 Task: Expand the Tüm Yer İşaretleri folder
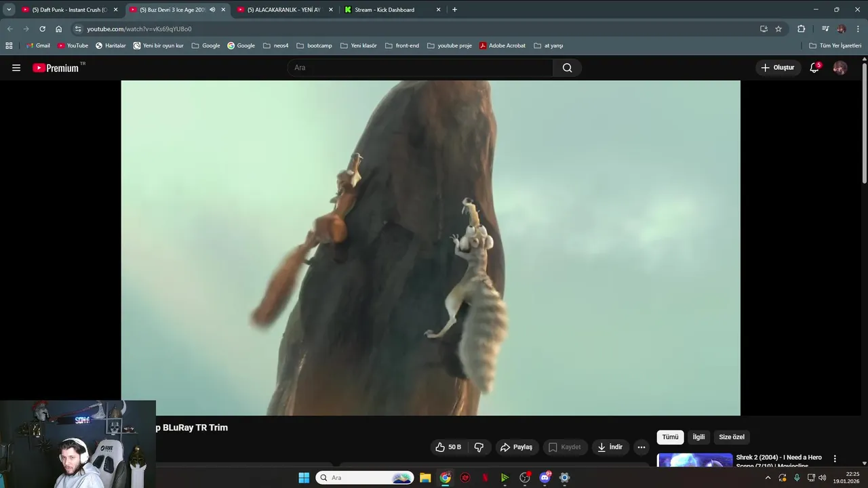(x=835, y=45)
